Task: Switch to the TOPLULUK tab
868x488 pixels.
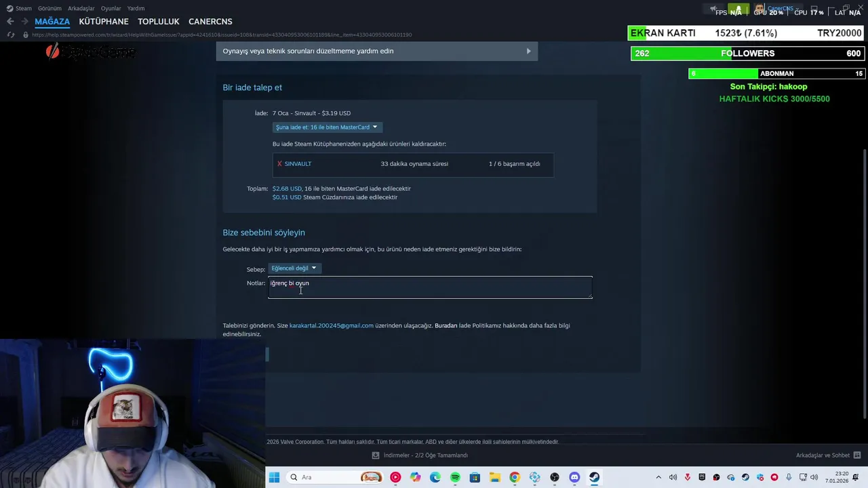Action: (x=159, y=22)
